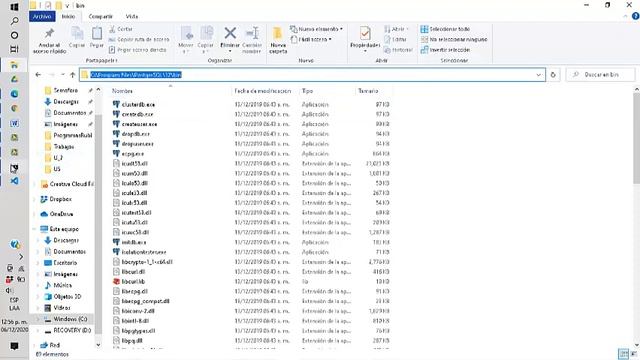
Task: Click Historial in the Abrir group
Action: (x=398, y=50)
